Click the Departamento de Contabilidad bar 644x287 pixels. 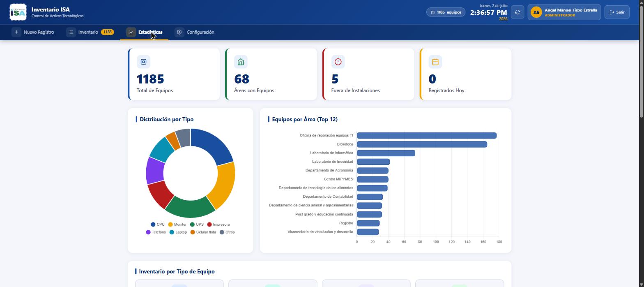(370, 197)
